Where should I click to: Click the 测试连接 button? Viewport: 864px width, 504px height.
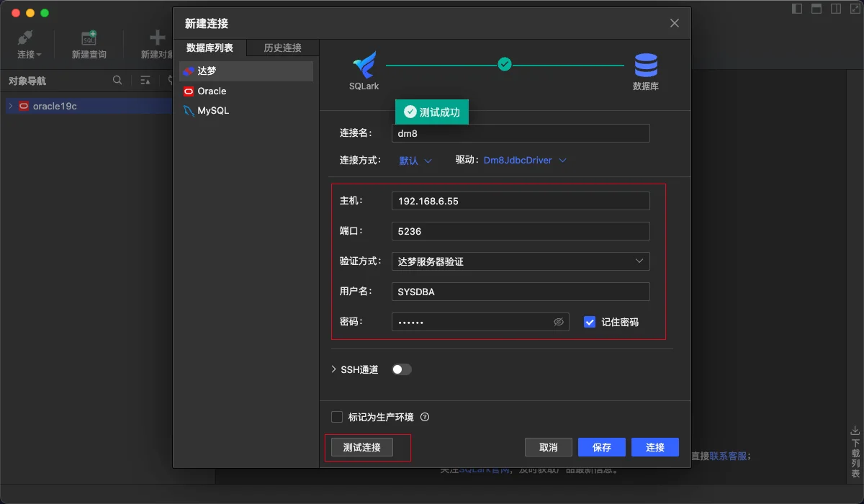click(x=362, y=447)
